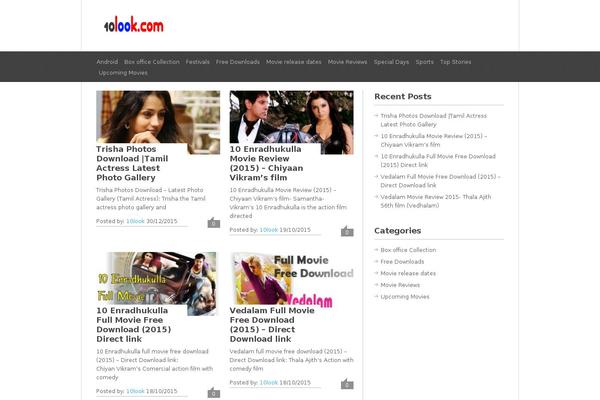The height and width of the screenshot is (400, 600).
Task: Open Upcoming Movies category in sidebar
Action: coord(405,297)
